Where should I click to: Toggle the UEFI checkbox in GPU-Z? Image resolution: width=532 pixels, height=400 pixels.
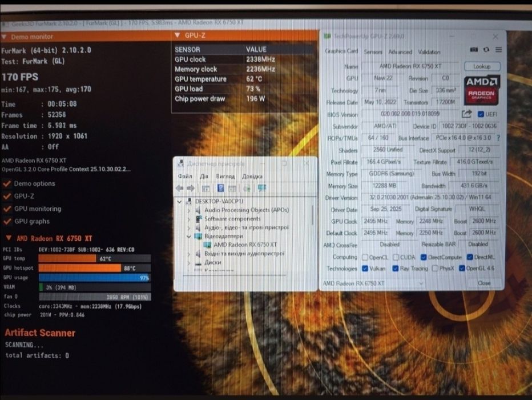tap(481, 114)
